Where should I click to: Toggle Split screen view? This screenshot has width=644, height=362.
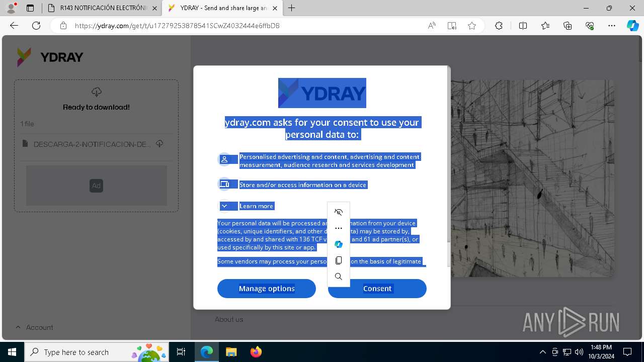coord(523,26)
